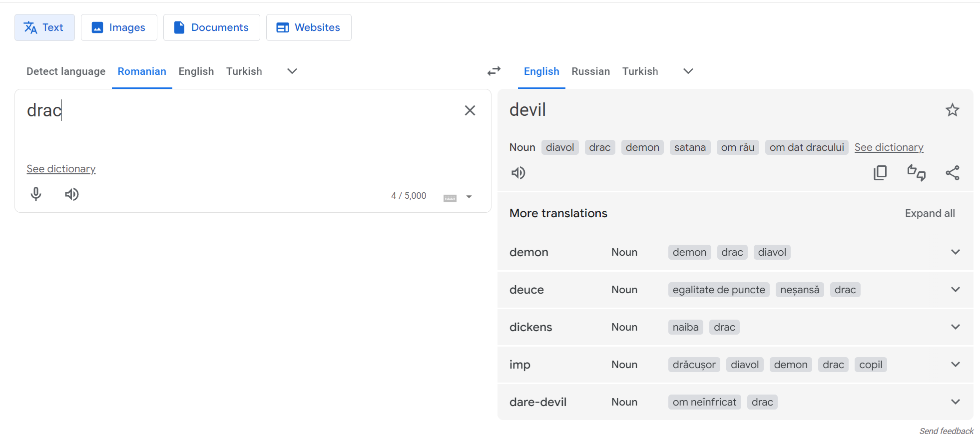This screenshot has width=980, height=443.
Task: Select Russian as target language
Action: tap(591, 71)
